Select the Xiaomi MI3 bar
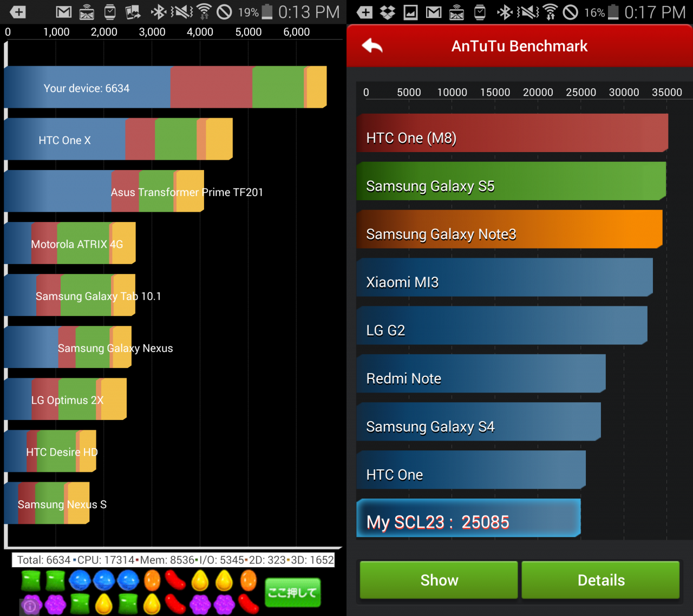 tap(505, 277)
